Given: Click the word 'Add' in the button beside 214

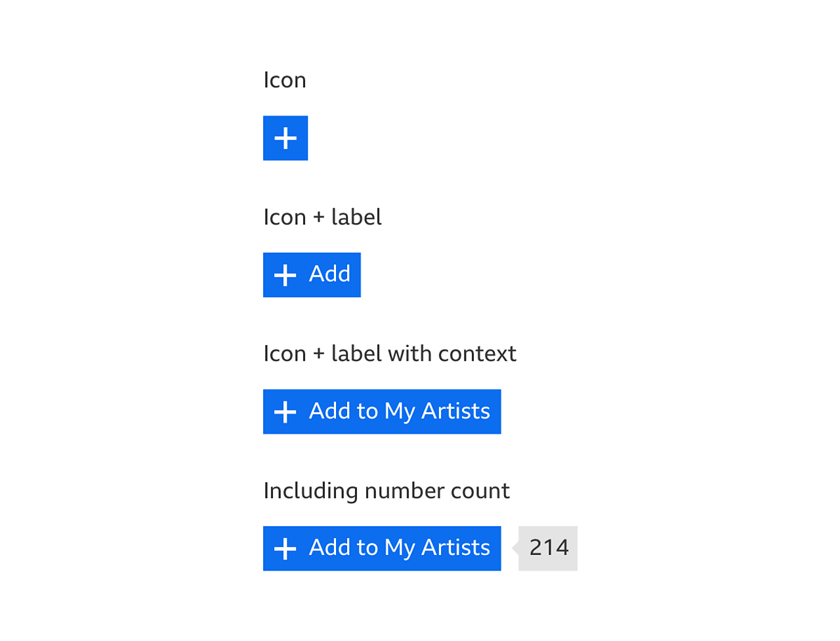Looking at the screenshot, I should [x=329, y=548].
